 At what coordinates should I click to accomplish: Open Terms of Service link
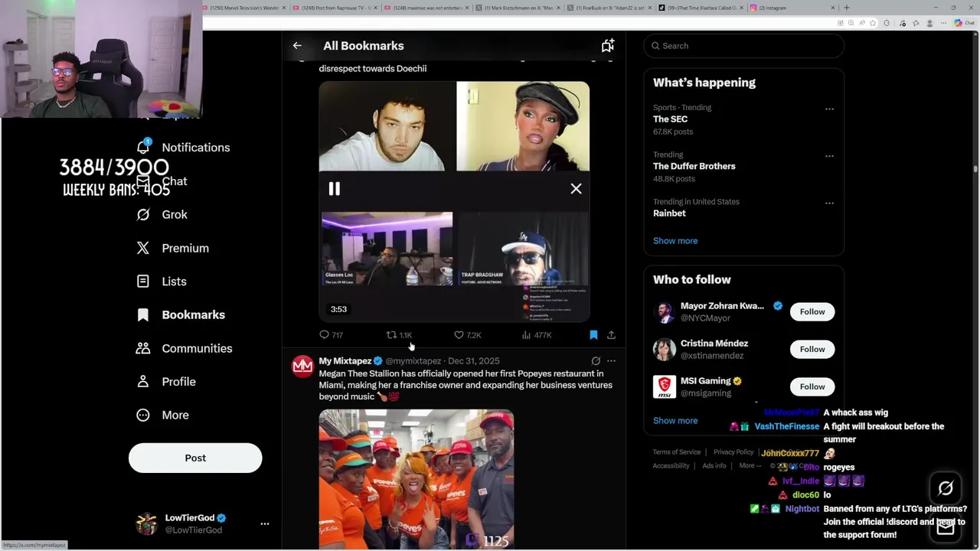pyautogui.click(x=677, y=452)
